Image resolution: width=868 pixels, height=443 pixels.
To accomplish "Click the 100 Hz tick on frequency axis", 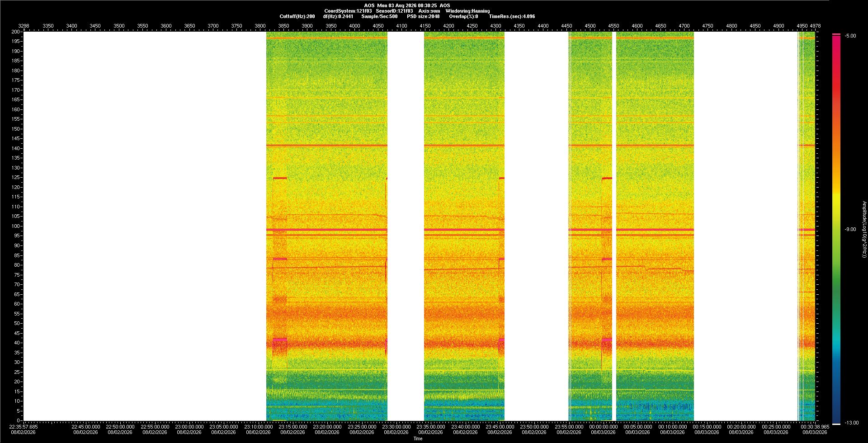I will click(16, 226).
